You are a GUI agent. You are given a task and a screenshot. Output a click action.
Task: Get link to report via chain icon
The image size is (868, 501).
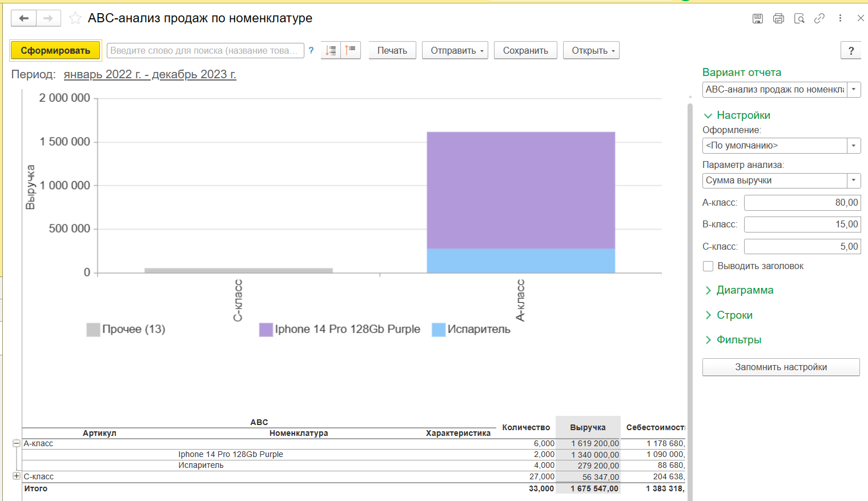[819, 18]
